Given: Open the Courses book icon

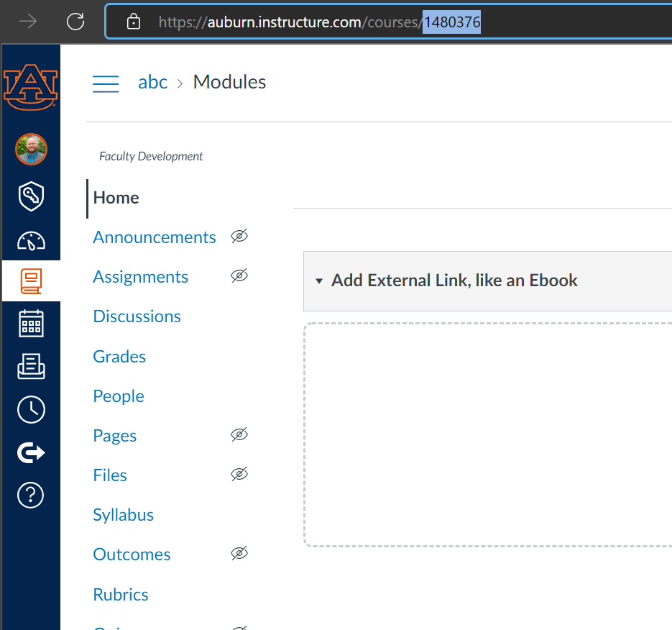Looking at the screenshot, I should 31,280.
